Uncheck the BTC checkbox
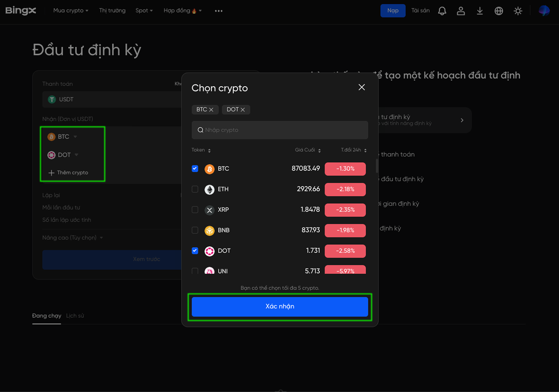This screenshot has width=559, height=392. (195, 168)
